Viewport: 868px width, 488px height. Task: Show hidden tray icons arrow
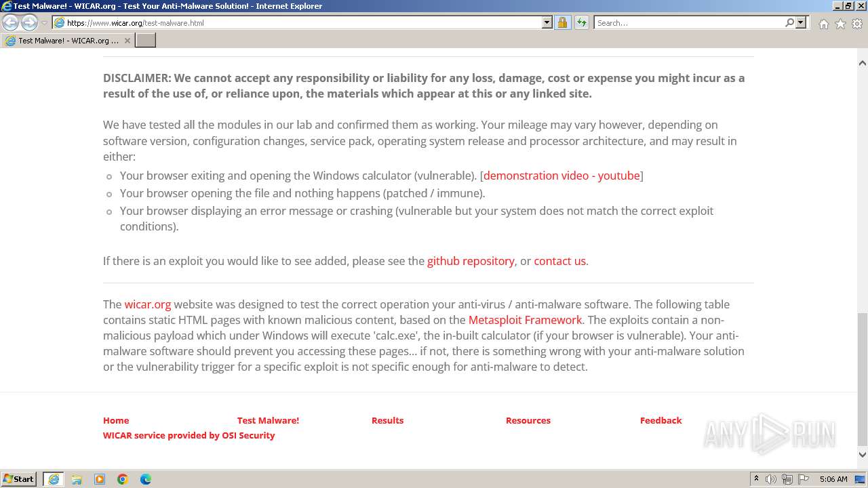pyautogui.click(x=756, y=479)
